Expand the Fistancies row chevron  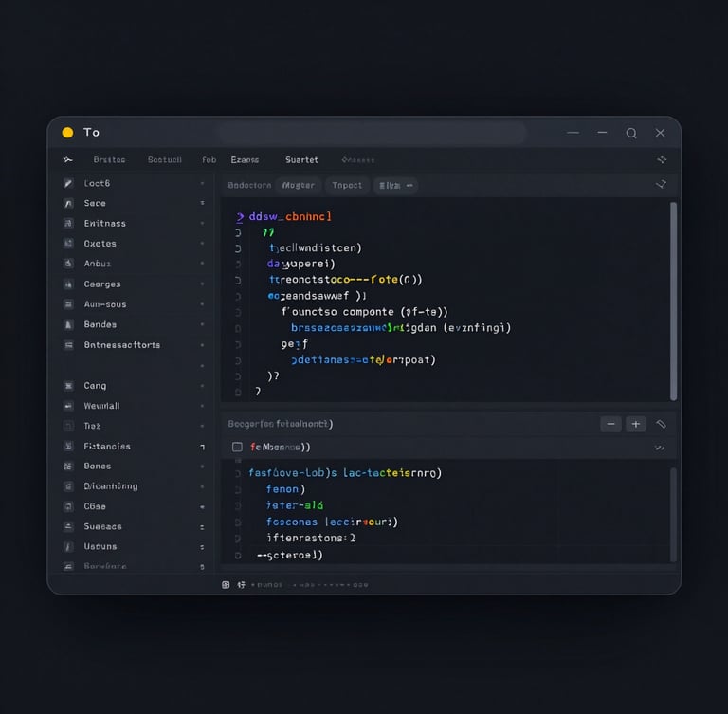203,447
